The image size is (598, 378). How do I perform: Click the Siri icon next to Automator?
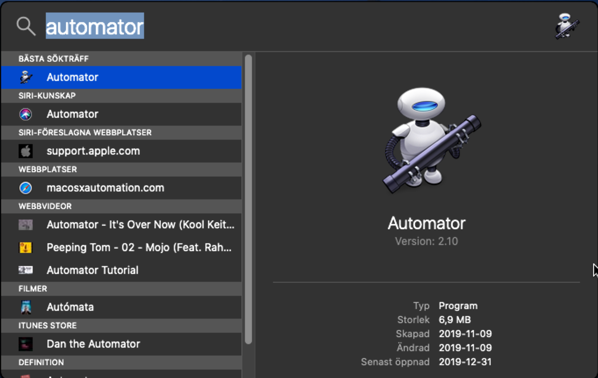pos(26,114)
